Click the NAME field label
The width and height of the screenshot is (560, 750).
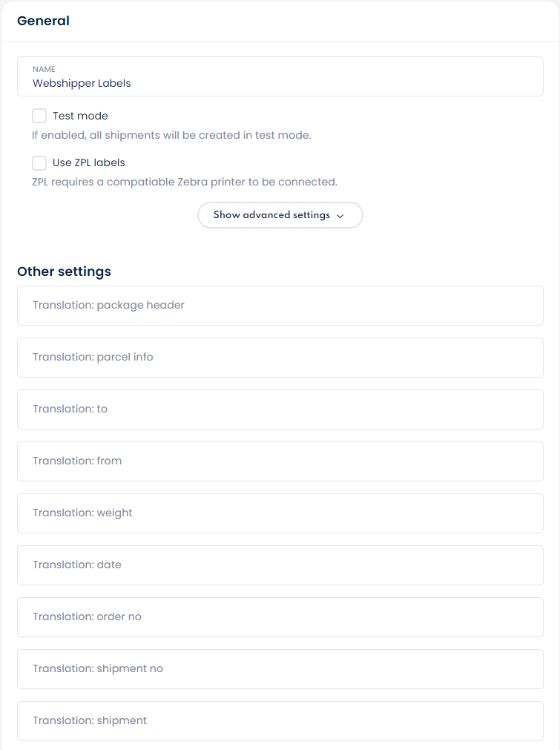[44, 69]
